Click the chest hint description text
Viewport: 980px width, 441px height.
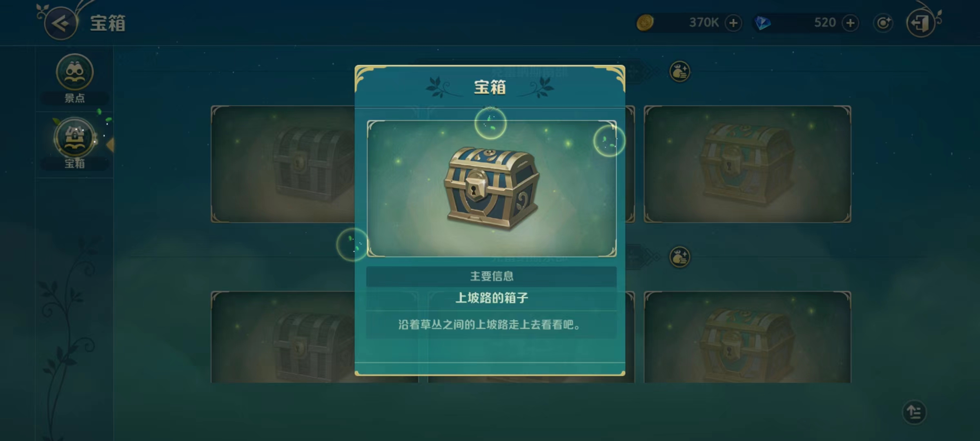489,325
